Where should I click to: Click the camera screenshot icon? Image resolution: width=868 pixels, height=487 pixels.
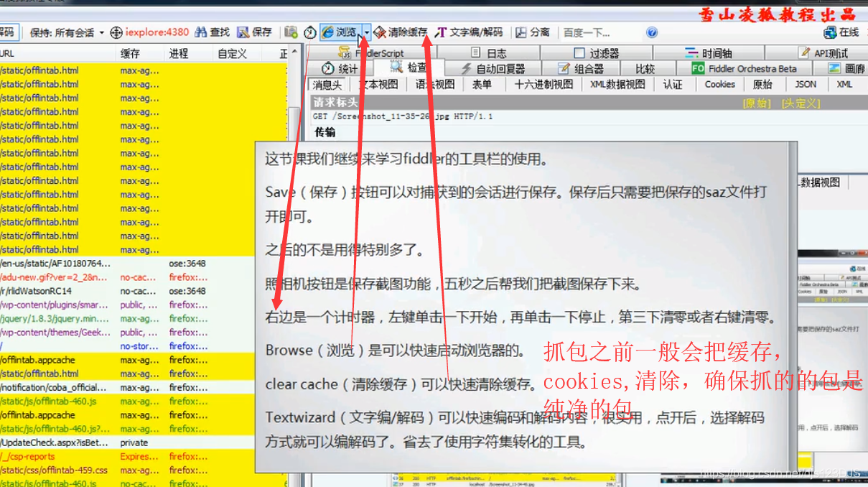coord(291,32)
